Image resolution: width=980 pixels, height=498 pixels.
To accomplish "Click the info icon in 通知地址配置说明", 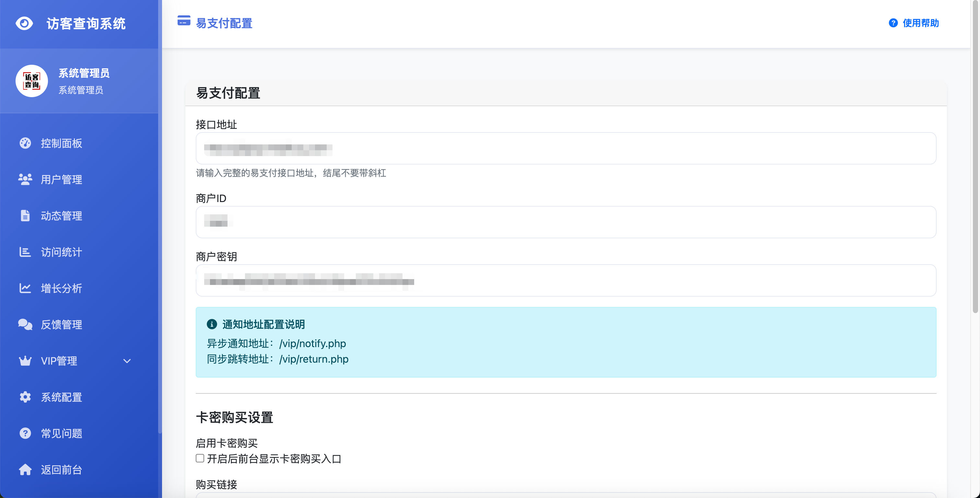I will point(212,324).
